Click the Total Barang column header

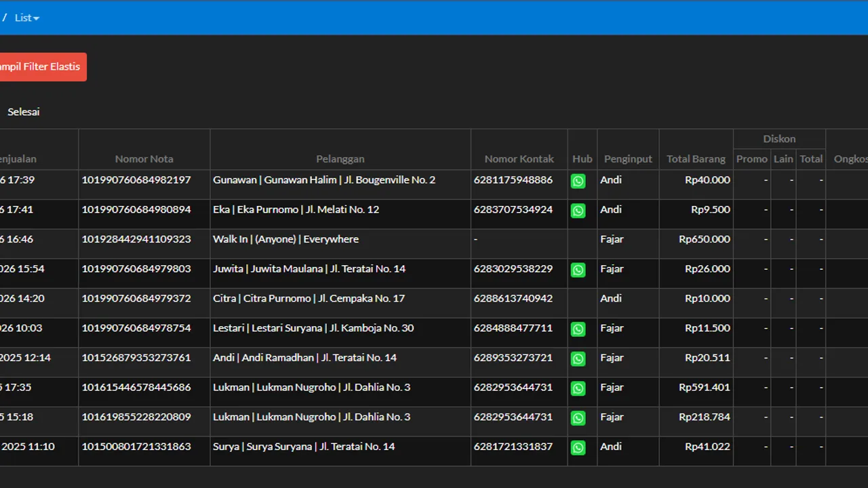[696, 159]
